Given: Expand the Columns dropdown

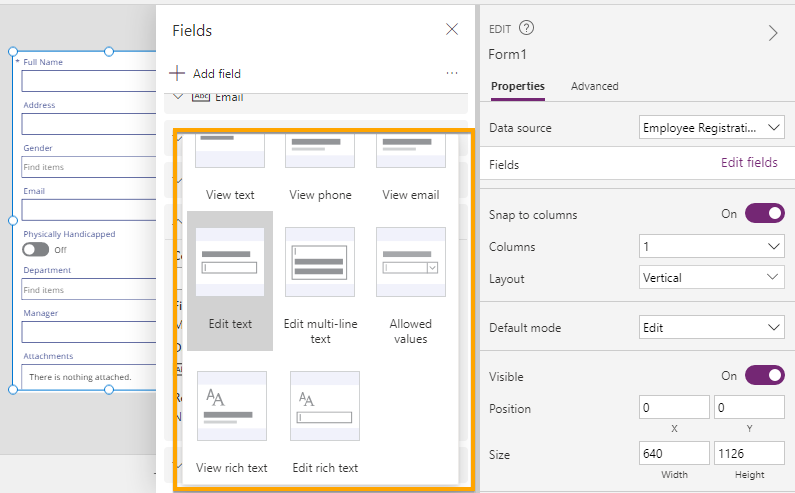Looking at the screenshot, I should point(711,246).
